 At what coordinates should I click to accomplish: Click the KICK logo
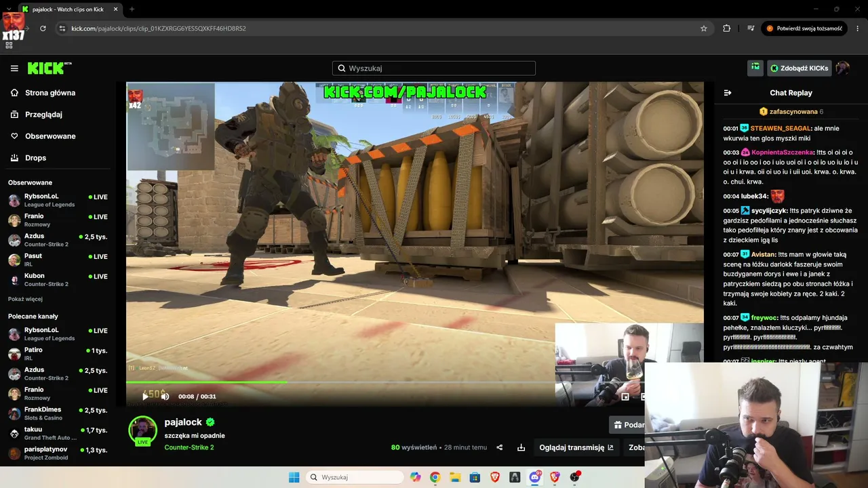point(49,68)
